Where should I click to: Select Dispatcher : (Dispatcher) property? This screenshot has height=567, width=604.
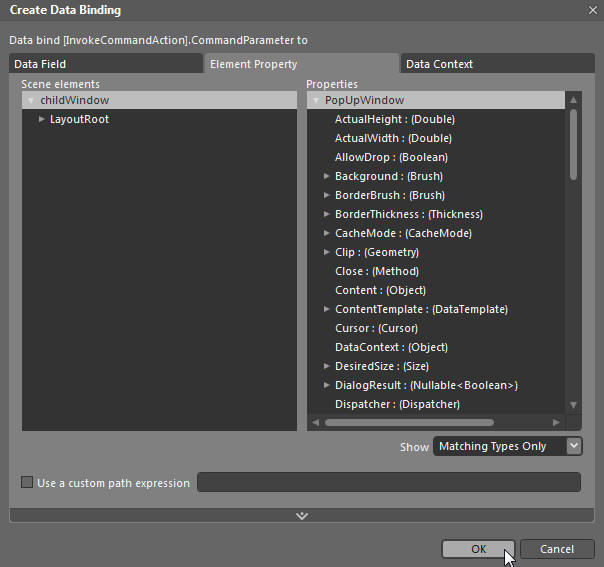(398, 404)
